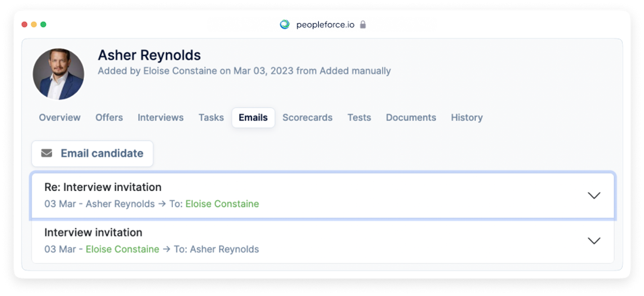
Task: Open the Re: Interview invitation email row
Action: (323, 196)
